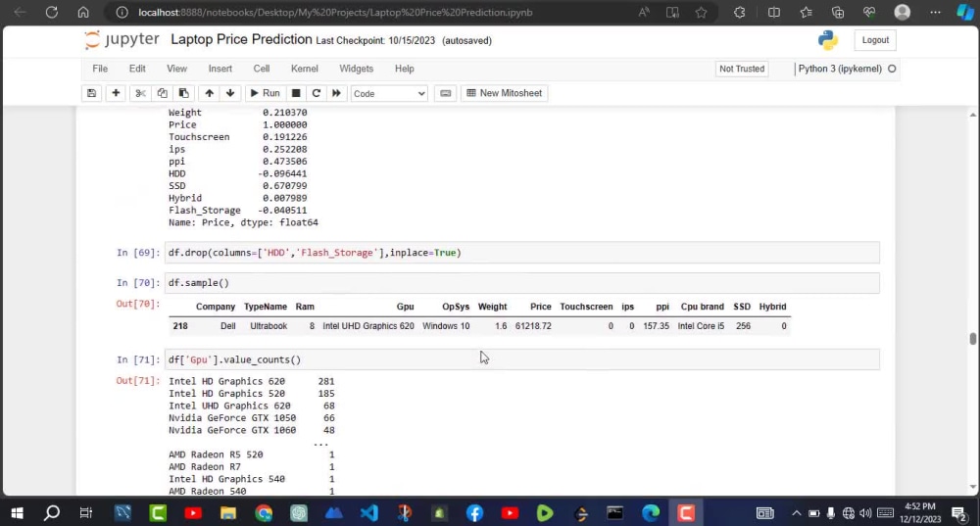Open the cell type dropdown showing Code

click(x=389, y=93)
